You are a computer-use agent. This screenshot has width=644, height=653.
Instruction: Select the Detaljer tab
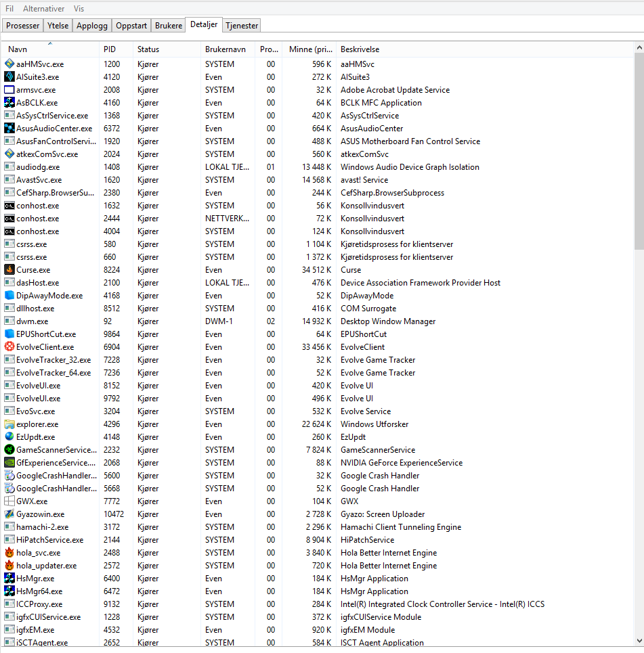coord(204,24)
